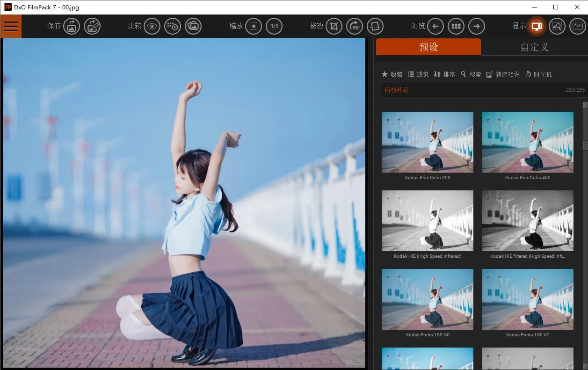Click the save-as icon with pencil
This screenshot has height=370, width=588.
point(92,26)
